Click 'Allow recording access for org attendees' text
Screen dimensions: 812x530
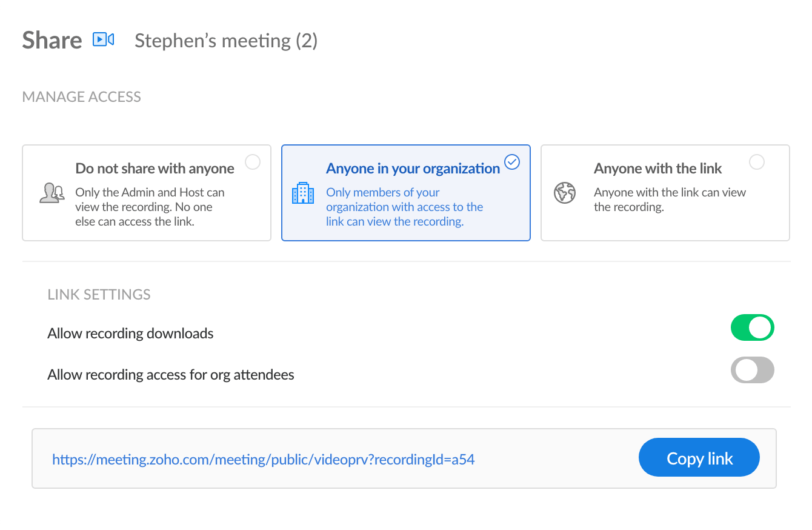click(170, 375)
